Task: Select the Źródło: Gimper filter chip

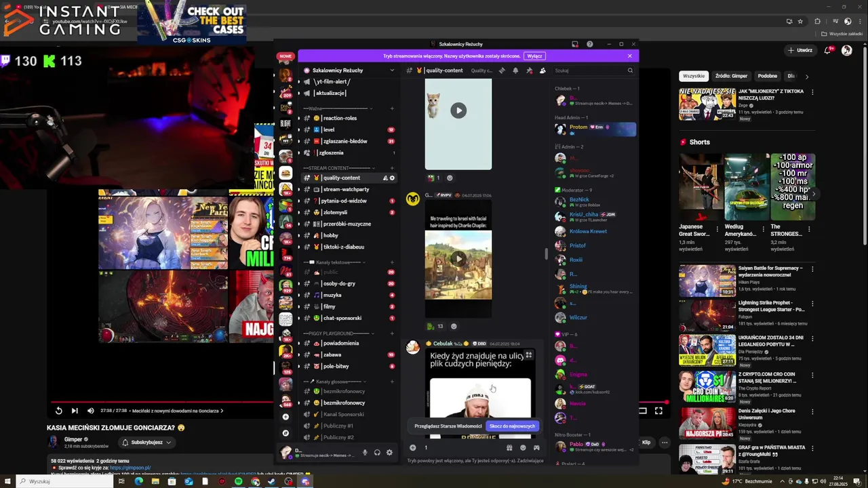Action: (x=731, y=76)
